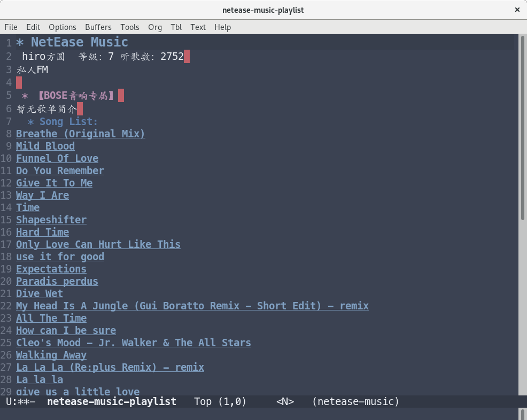Open the Buffers menu
Image resolution: width=527 pixels, height=420 pixels.
point(98,27)
